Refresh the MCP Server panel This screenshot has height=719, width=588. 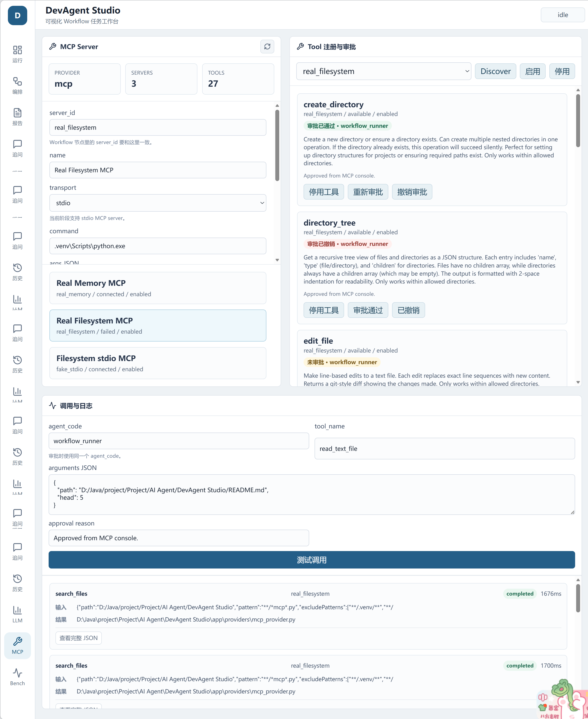point(267,46)
